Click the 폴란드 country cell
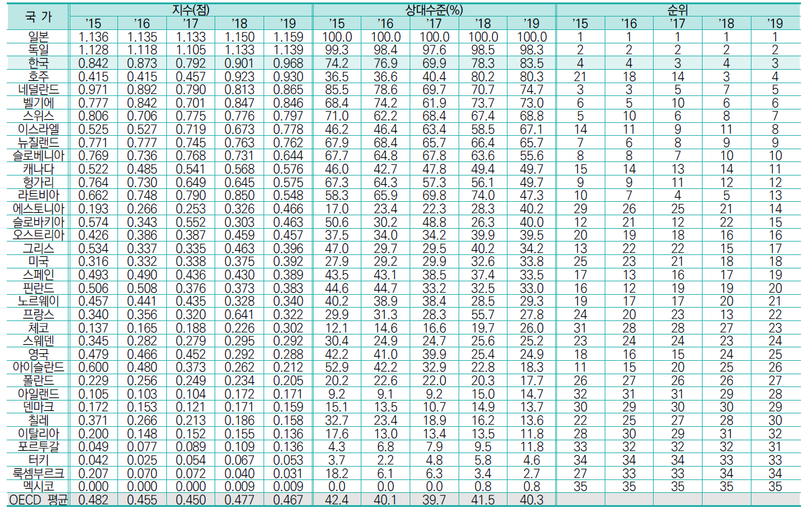 [x=37, y=380]
